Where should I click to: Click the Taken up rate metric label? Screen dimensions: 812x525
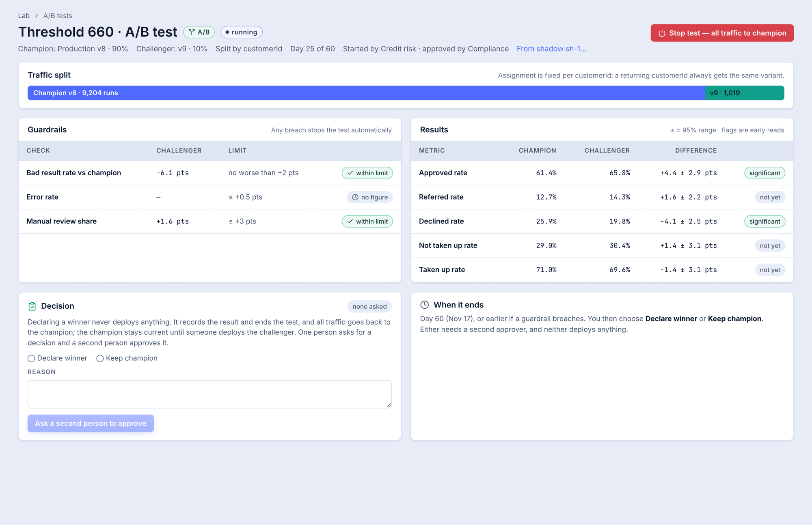pos(442,270)
